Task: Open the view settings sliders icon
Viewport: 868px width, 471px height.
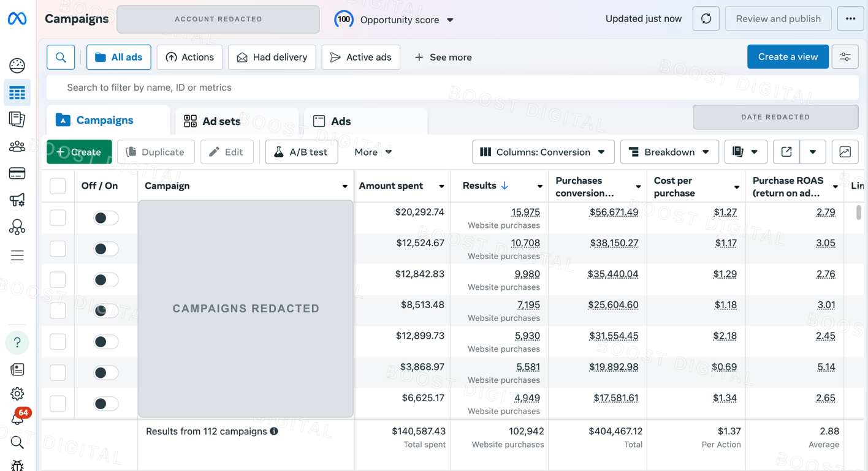Action: coord(845,57)
